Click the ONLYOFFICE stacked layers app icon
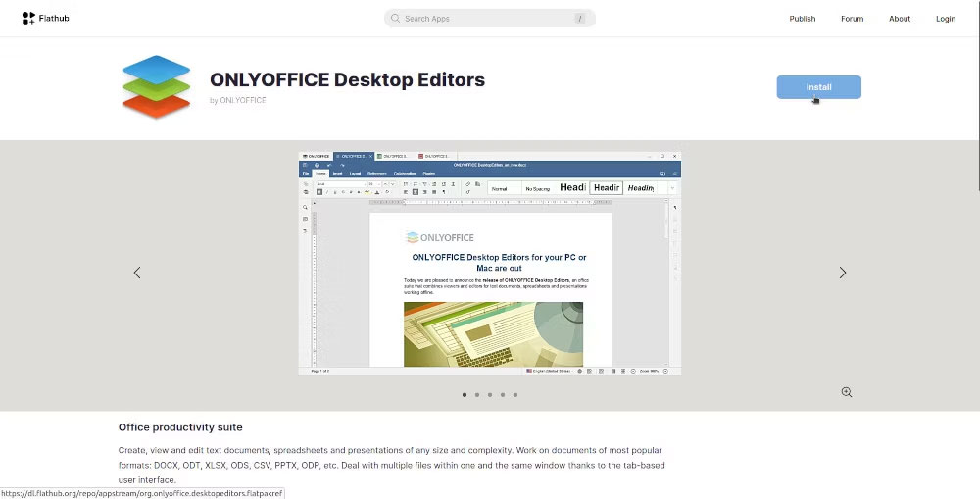The image size is (980, 499). point(156,87)
